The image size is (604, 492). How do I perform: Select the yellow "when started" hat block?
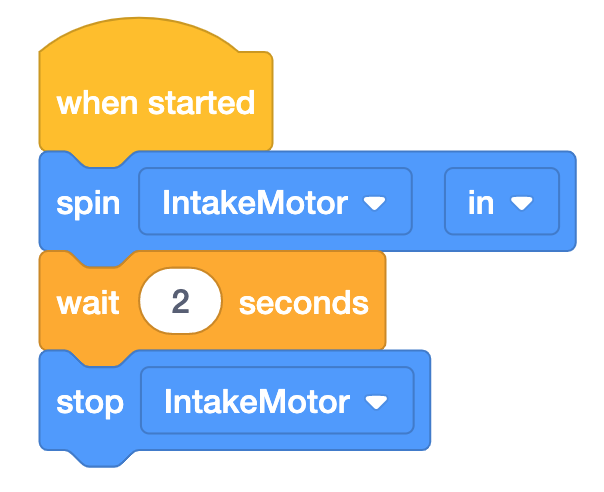[155, 103]
